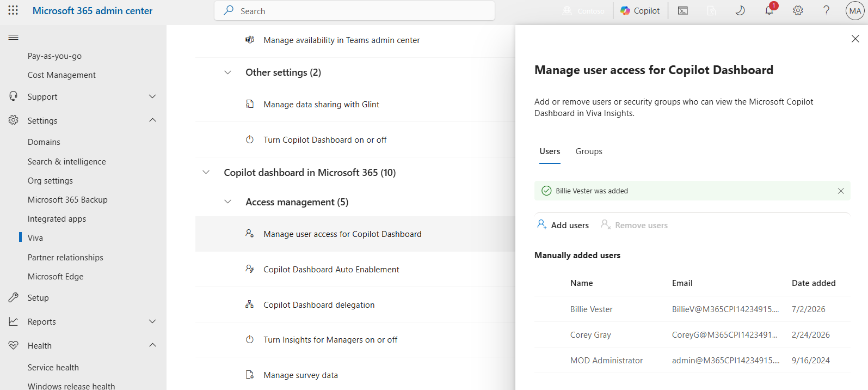The image size is (868, 390).
Task: Expand the Reports section chevron
Action: pos(152,321)
